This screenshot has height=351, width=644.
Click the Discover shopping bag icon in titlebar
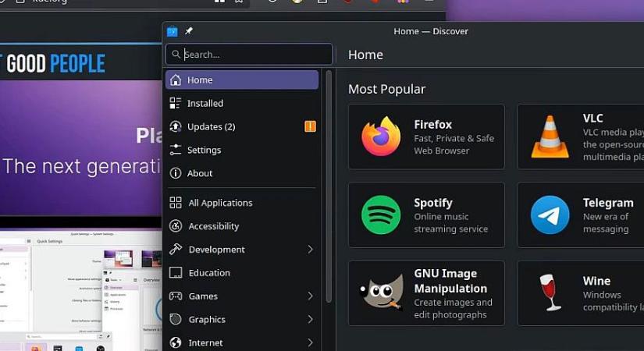click(x=173, y=31)
